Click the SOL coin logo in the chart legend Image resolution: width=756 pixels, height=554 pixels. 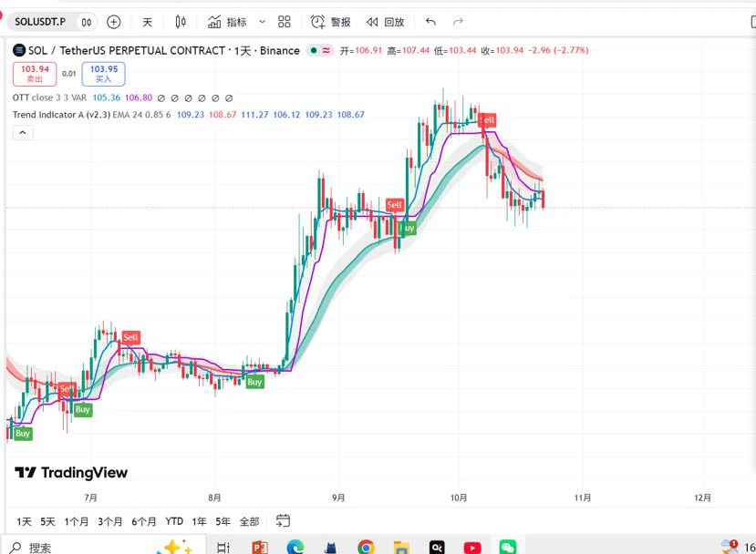(19, 50)
